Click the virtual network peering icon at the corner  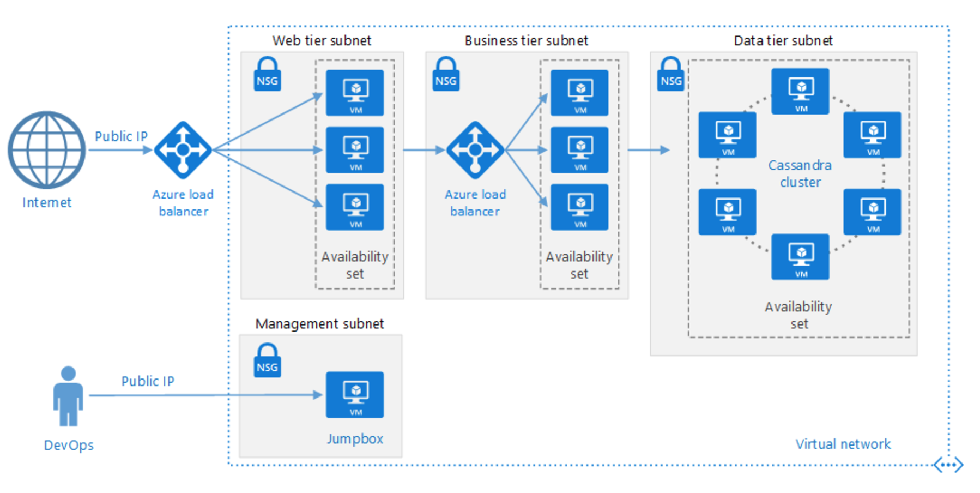pos(948,465)
